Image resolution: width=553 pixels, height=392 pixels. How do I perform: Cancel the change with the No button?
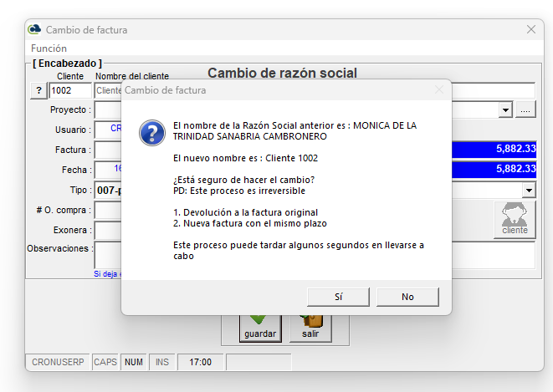tap(407, 297)
